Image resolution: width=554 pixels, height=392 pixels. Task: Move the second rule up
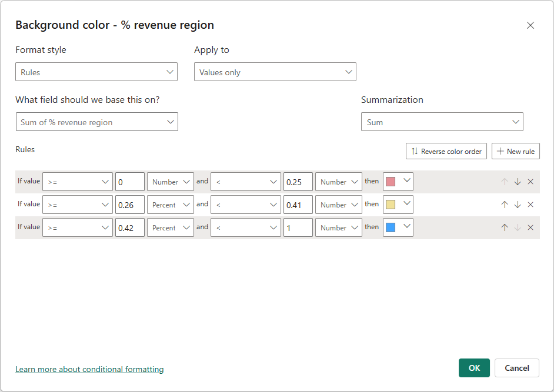pos(504,204)
